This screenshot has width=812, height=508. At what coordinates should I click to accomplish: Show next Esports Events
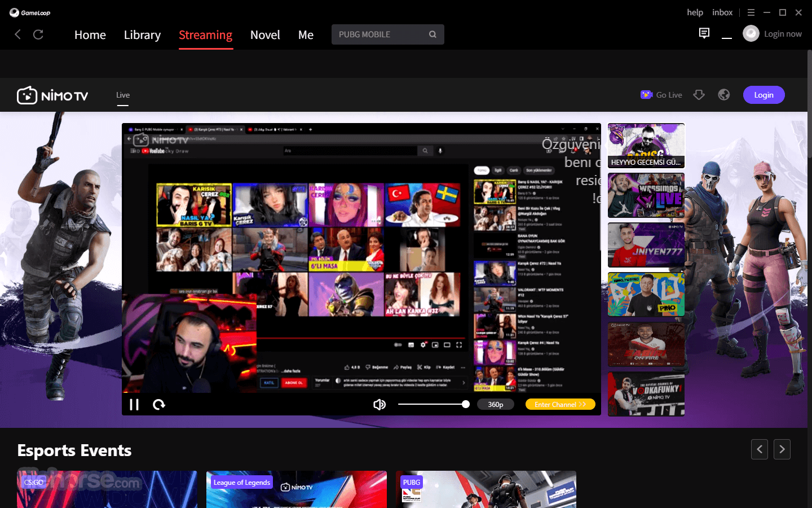point(782,449)
